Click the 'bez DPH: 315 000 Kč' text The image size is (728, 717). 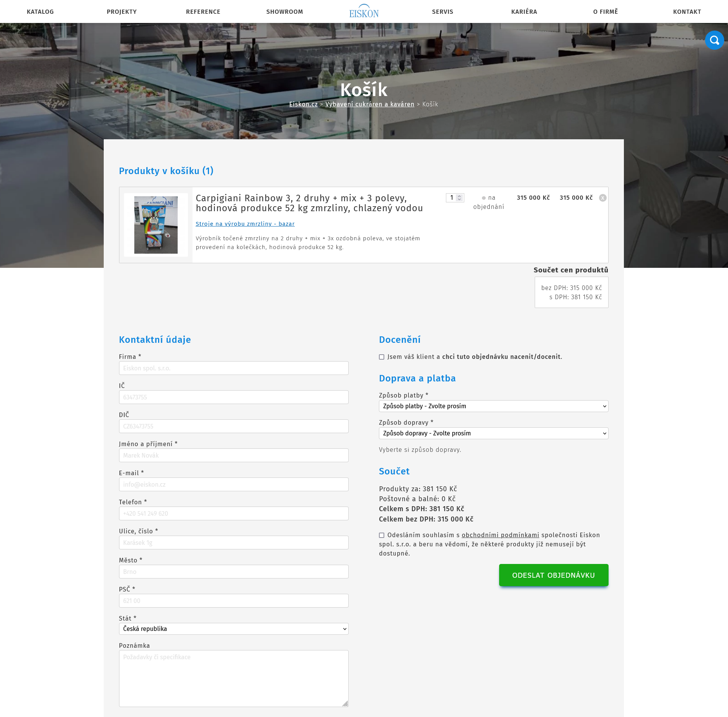571,288
